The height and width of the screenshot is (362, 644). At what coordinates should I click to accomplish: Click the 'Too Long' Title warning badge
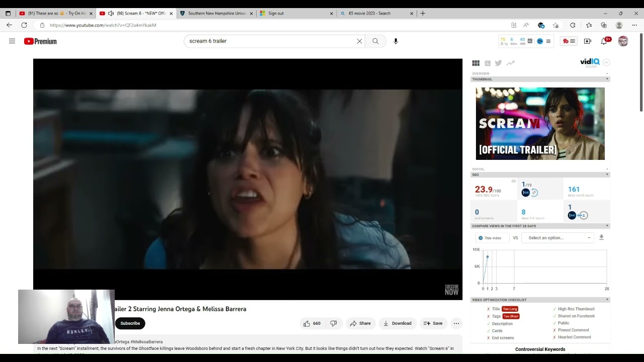(x=510, y=309)
